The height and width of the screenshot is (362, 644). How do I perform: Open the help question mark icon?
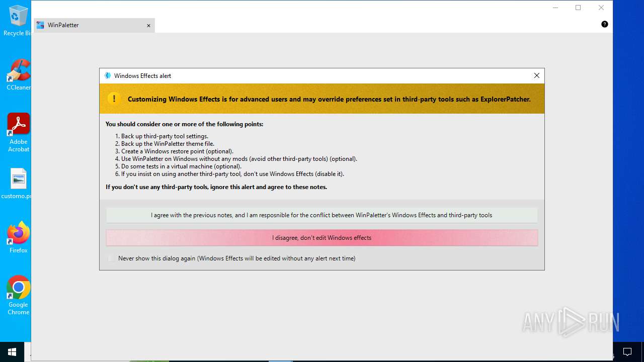(x=604, y=24)
